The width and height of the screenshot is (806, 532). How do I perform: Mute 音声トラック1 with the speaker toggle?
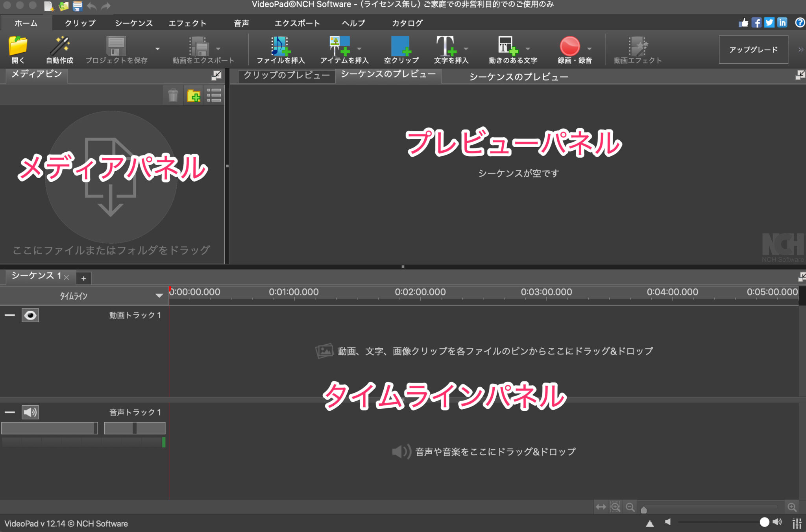30,412
